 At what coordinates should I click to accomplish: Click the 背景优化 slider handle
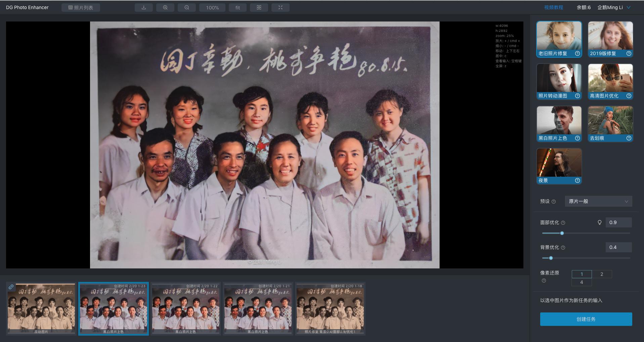click(551, 258)
